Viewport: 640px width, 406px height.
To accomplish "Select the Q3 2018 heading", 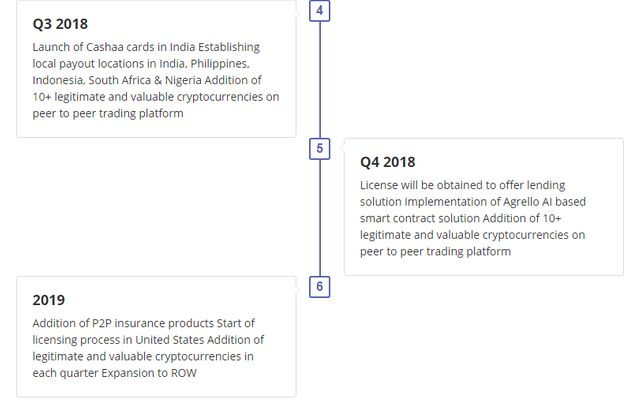I will (x=60, y=24).
